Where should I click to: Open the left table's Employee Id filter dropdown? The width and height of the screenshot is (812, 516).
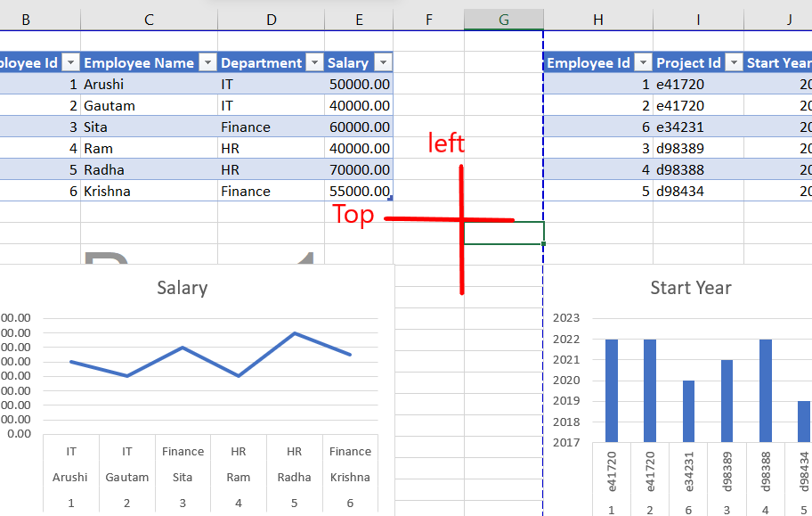69,62
